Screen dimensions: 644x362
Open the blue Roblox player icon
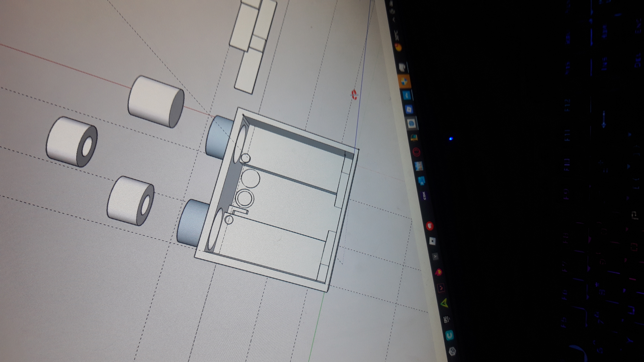409,109
